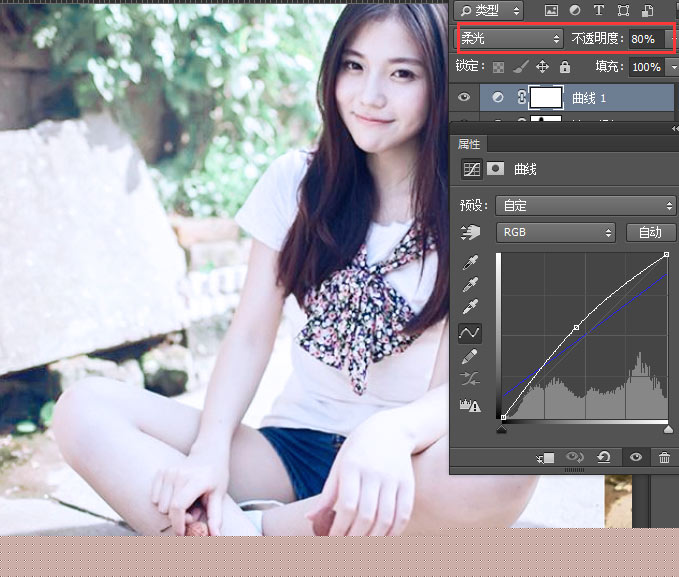This screenshot has height=577, width=679.
Task: Reset curves to adjustment defaults
Action: [x=604, y=458]
